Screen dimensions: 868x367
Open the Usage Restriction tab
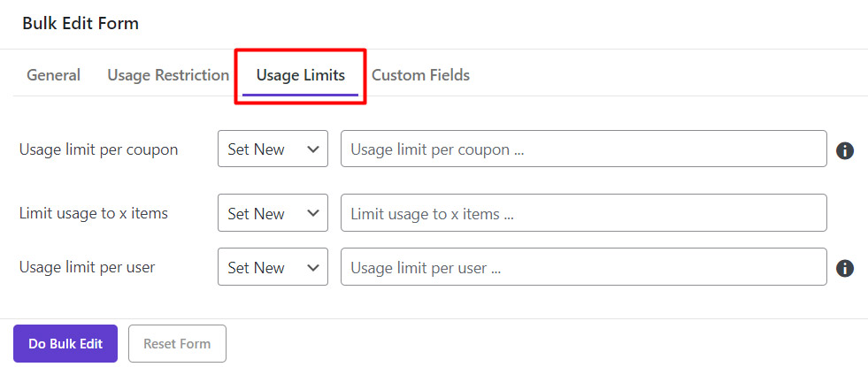(x=168, y=75)
